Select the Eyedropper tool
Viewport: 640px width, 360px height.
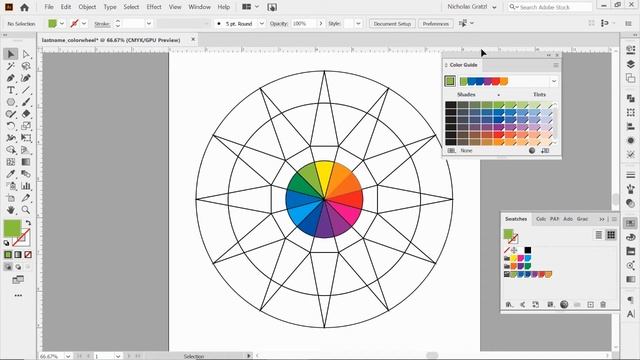coord(11,174)
